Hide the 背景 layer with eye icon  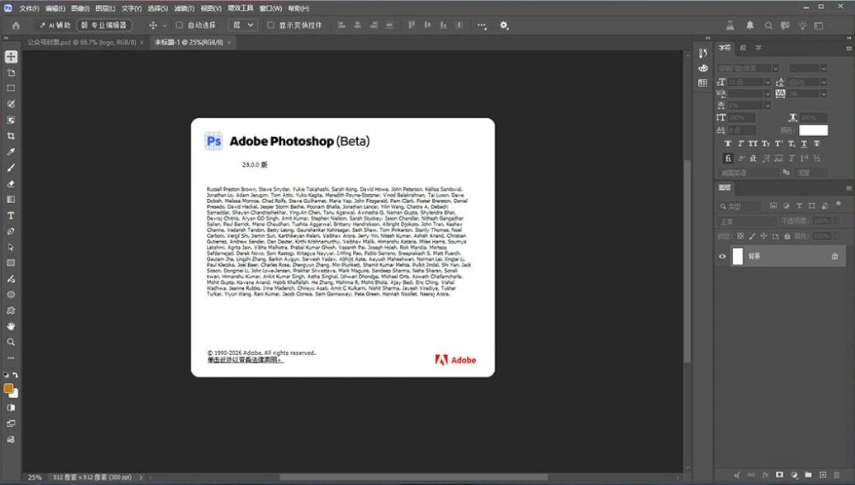[722, 256]
